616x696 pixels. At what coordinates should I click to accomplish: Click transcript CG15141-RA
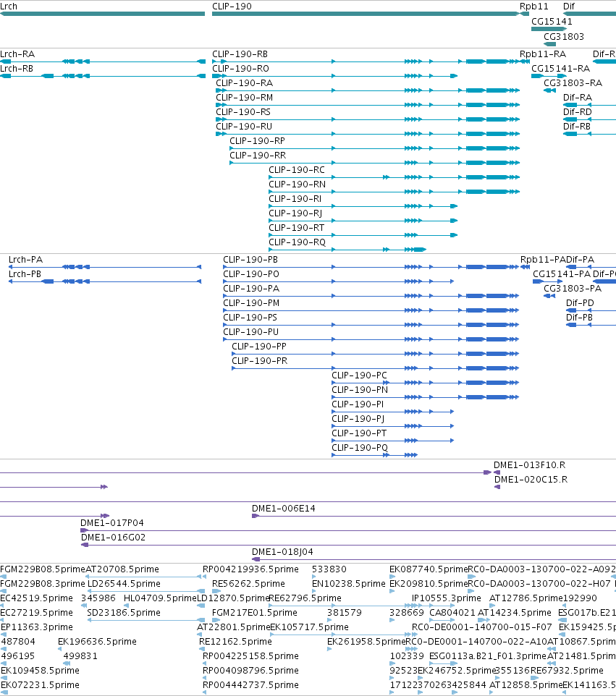coord(560,68)
